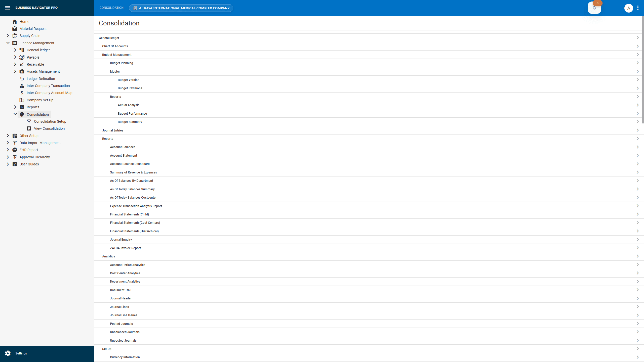Click the Receivable icon in sidebar
This screenshot has height=362, width=644.
pyautogui.click(x=22, y=64)
